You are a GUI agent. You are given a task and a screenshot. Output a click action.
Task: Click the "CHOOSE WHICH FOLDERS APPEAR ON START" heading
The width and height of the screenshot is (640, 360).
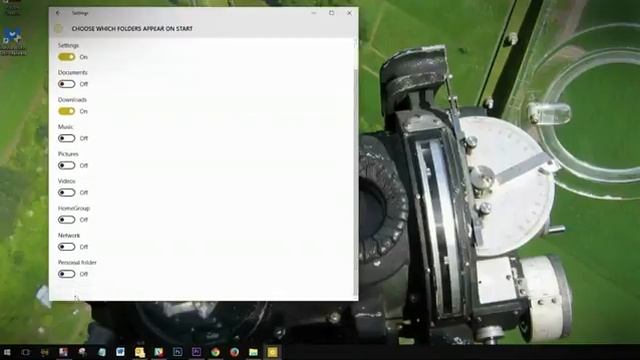pos(132,29)
